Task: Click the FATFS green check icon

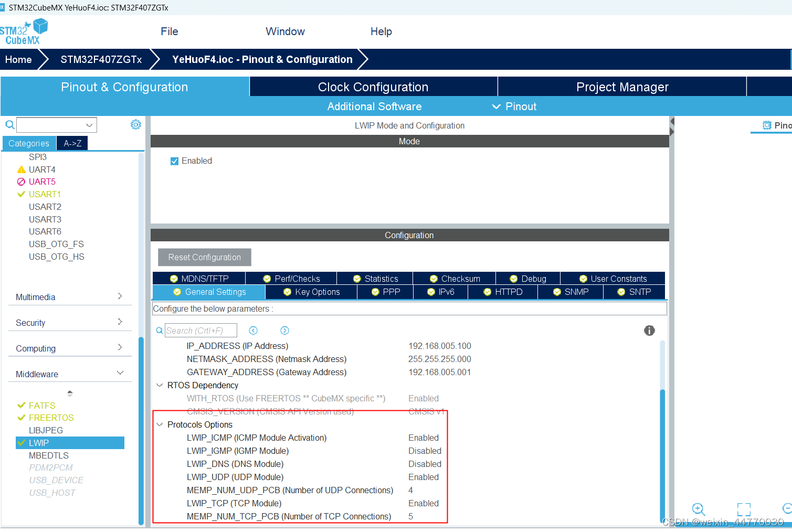Action: pyautogui.click(x=22, y=406)
